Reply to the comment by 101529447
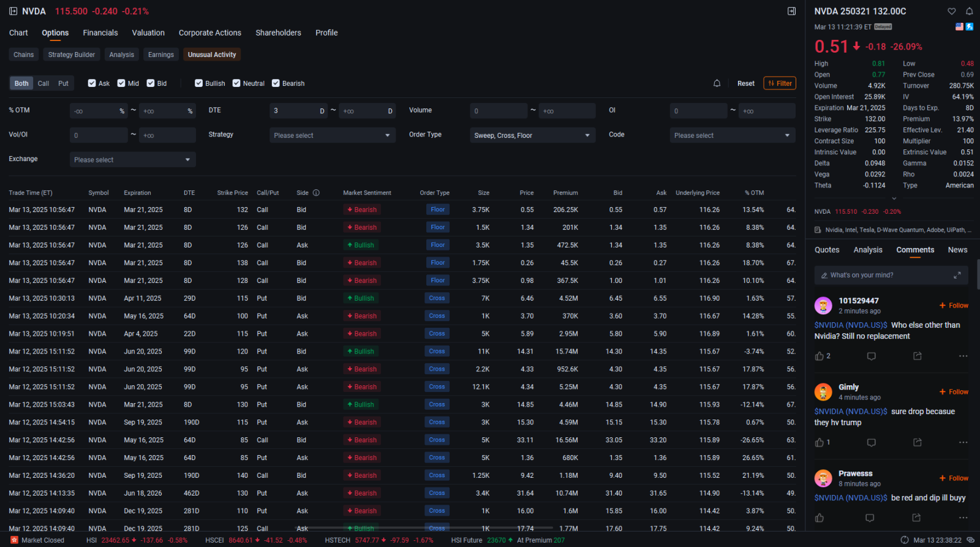 point(871,356)
